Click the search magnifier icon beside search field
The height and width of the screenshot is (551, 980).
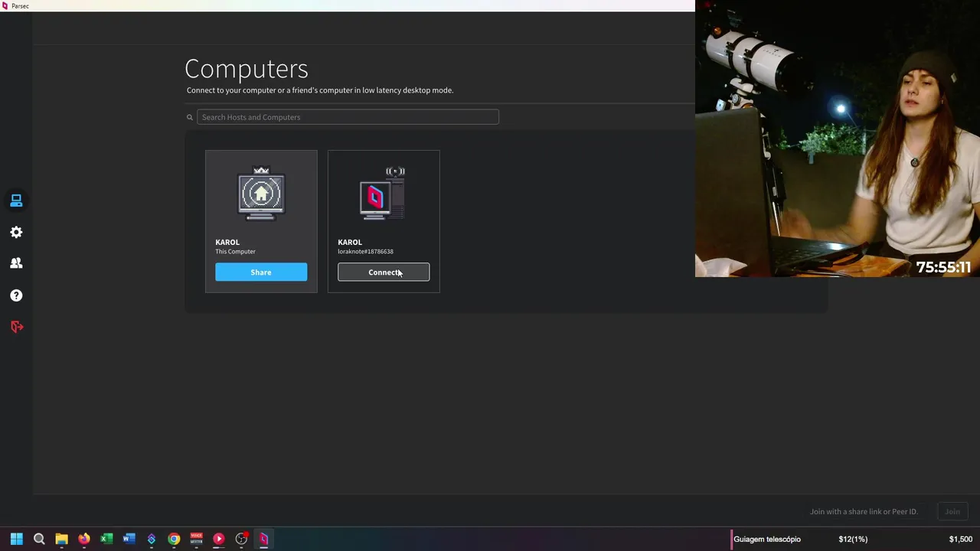point(190,117)
